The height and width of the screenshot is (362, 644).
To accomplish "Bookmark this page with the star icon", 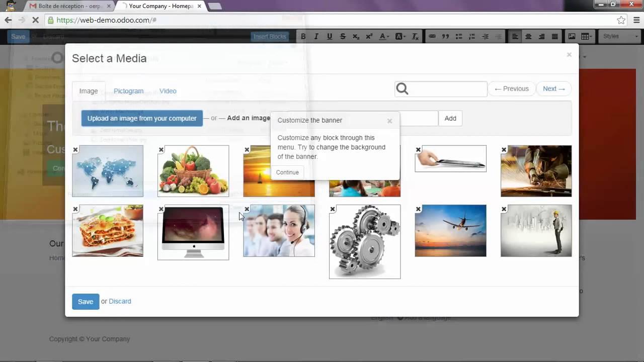I will 621,20.
